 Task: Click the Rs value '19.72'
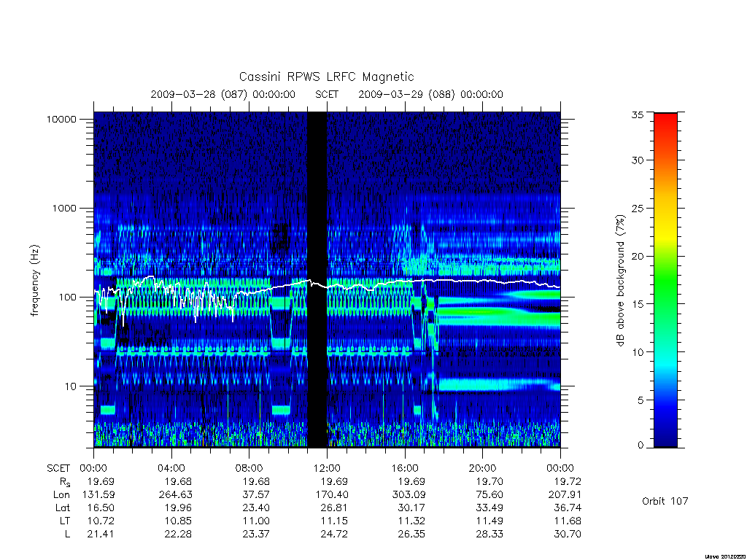pyautogui.click(x=568, y=481)
